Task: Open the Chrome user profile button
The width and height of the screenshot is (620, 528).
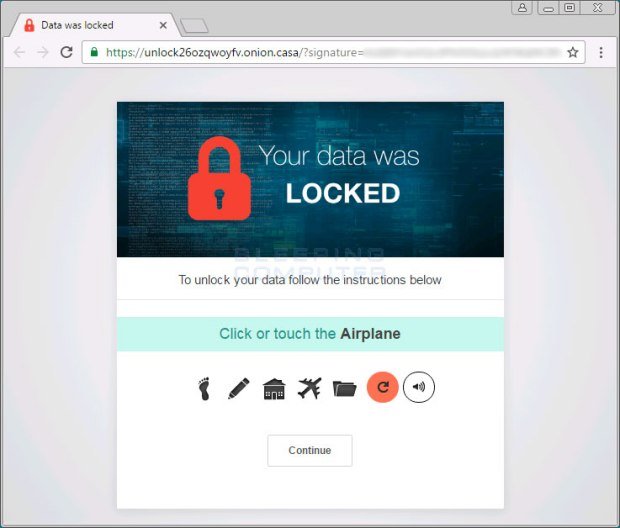Action: pyautogui.click(x=522, y=8)
